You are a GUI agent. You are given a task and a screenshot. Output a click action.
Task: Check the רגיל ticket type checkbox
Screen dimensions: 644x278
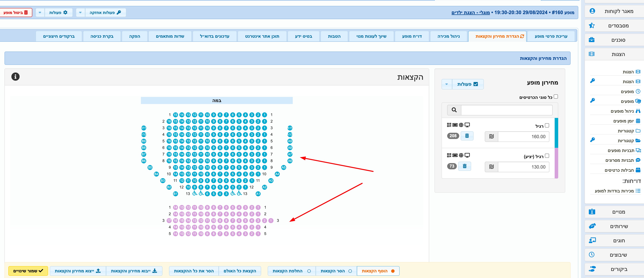pos(547,125)
